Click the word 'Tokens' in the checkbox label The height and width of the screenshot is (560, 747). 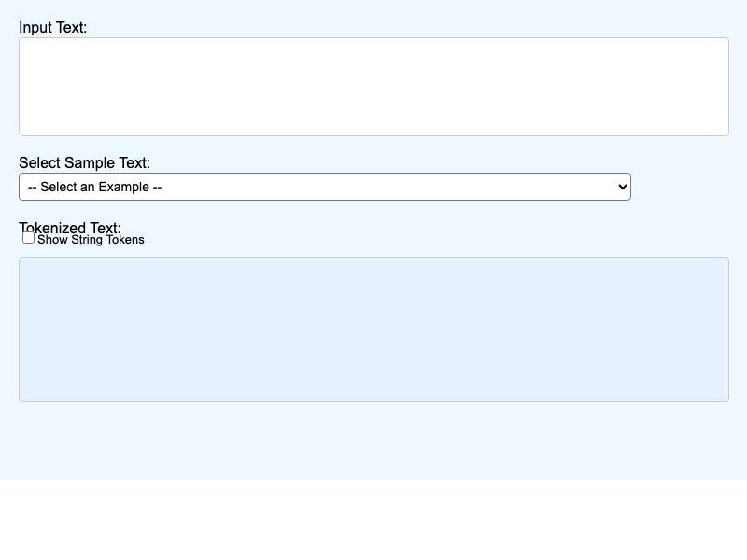click(x=124, y=240)
